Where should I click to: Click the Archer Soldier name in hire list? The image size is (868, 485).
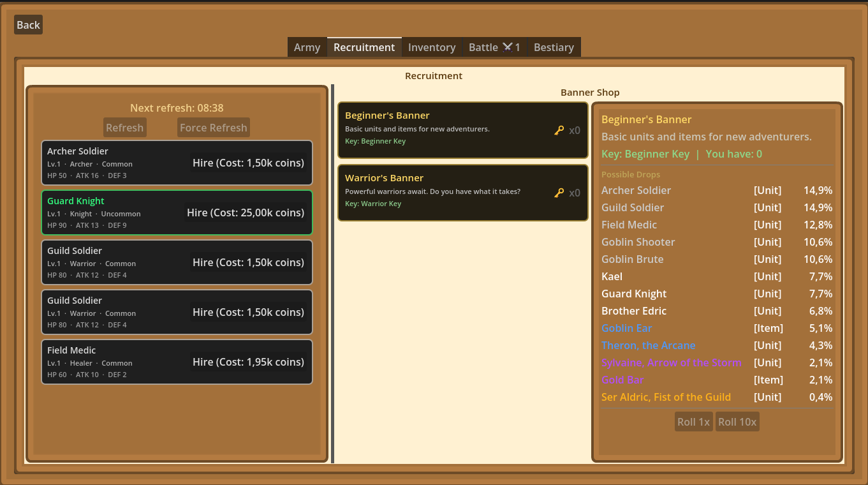click(x=78, y=151)
